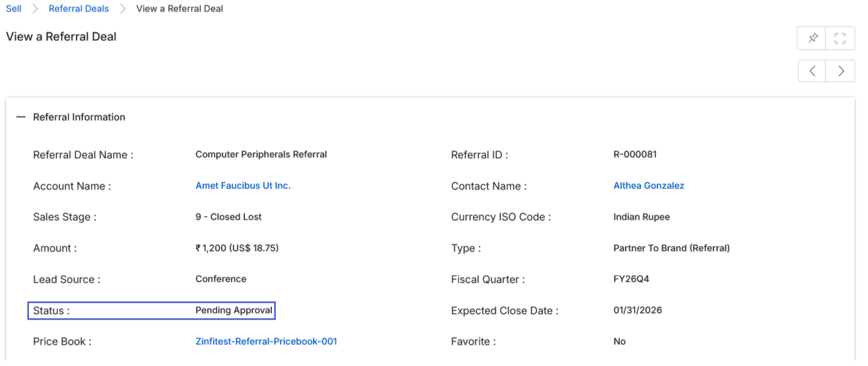
Task: Click the 'Expected Close Date :' label
Action: [505, 311]
